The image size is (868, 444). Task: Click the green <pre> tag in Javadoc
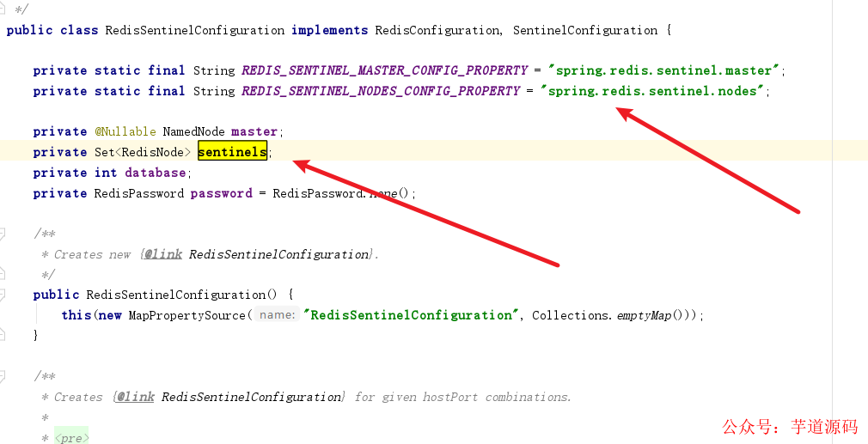point(71,438)
